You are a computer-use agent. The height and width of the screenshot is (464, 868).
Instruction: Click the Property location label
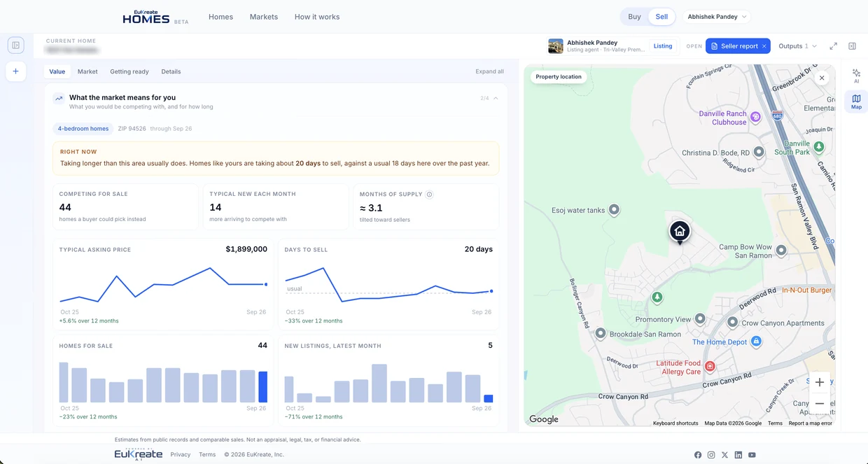click(559, 77)
